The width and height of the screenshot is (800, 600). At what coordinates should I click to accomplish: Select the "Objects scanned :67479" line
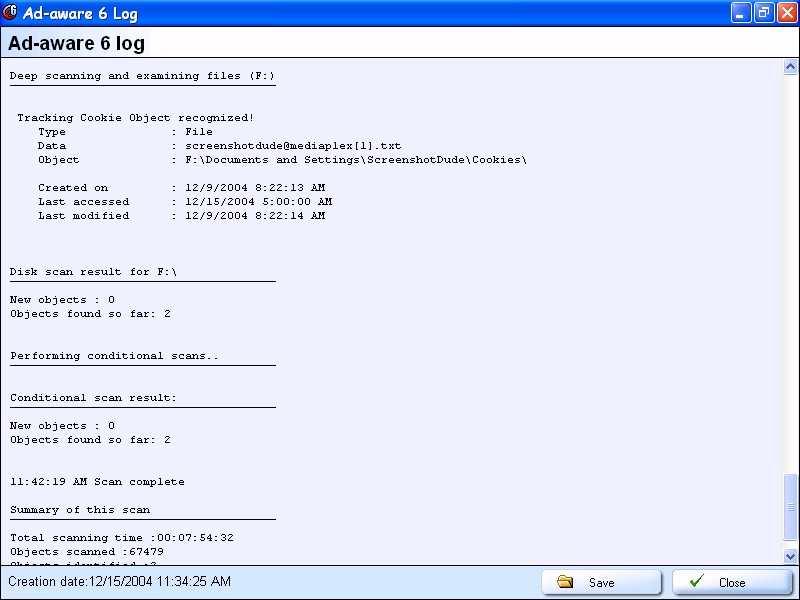pos(87,552)
